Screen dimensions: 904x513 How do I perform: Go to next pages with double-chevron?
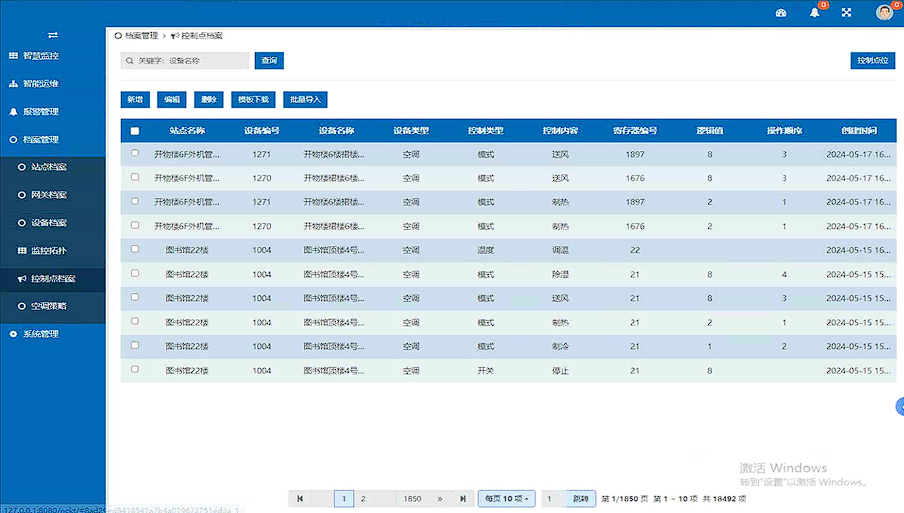click(440, 499)
